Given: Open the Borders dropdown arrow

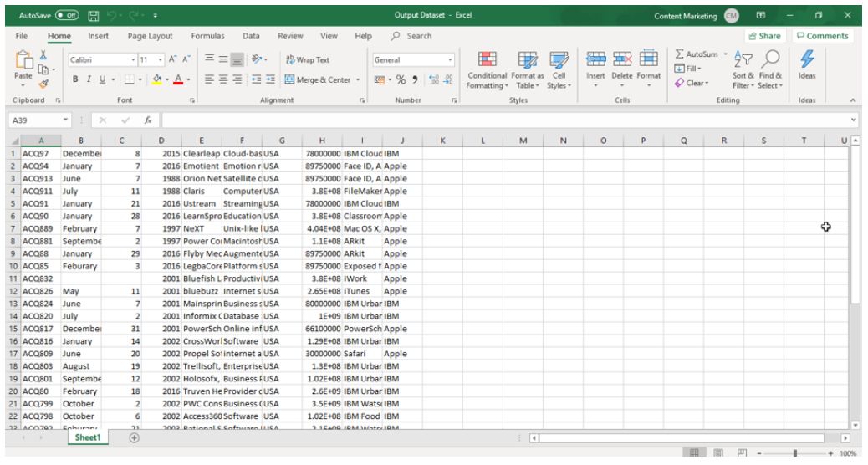Looking at the screenshot, I should [x=140, y=79].
